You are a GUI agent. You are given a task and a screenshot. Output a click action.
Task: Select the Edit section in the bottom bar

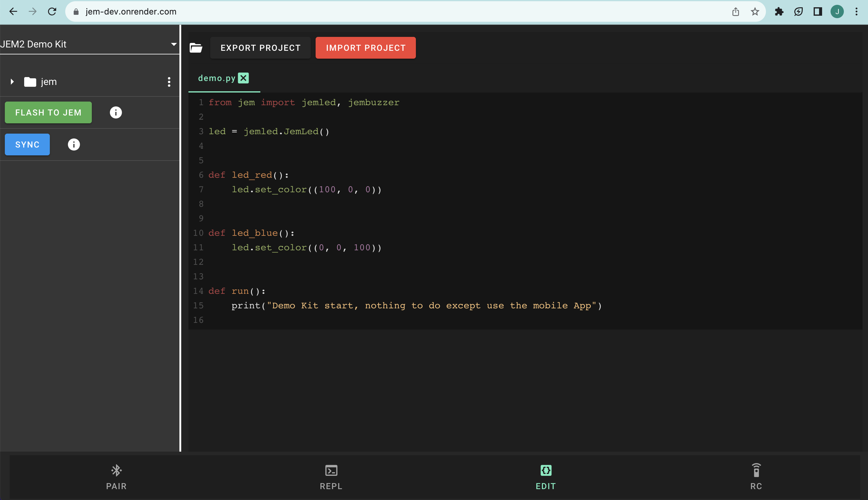pyautogui.click(x=545, y=476)
